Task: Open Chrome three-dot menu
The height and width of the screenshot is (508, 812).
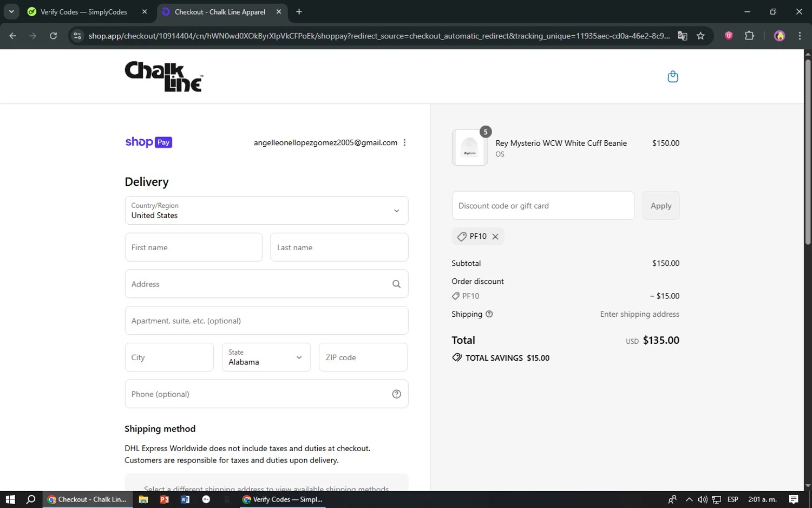Action: tap(800, 36)
